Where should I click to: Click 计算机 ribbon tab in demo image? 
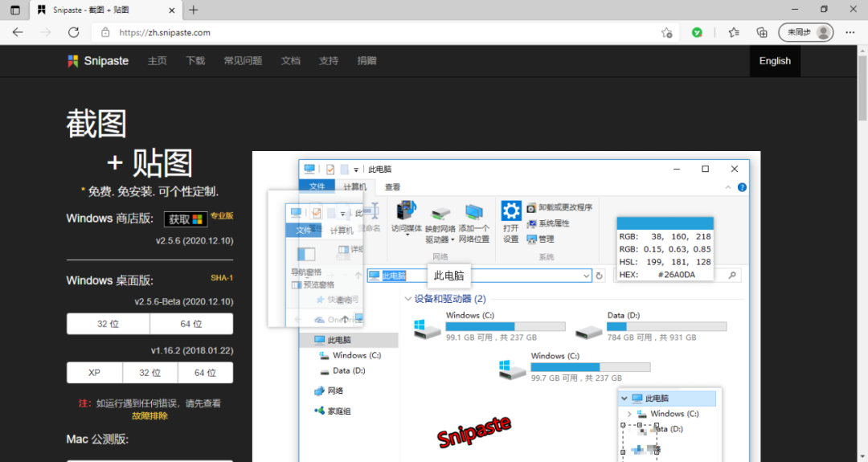[355, 187]
